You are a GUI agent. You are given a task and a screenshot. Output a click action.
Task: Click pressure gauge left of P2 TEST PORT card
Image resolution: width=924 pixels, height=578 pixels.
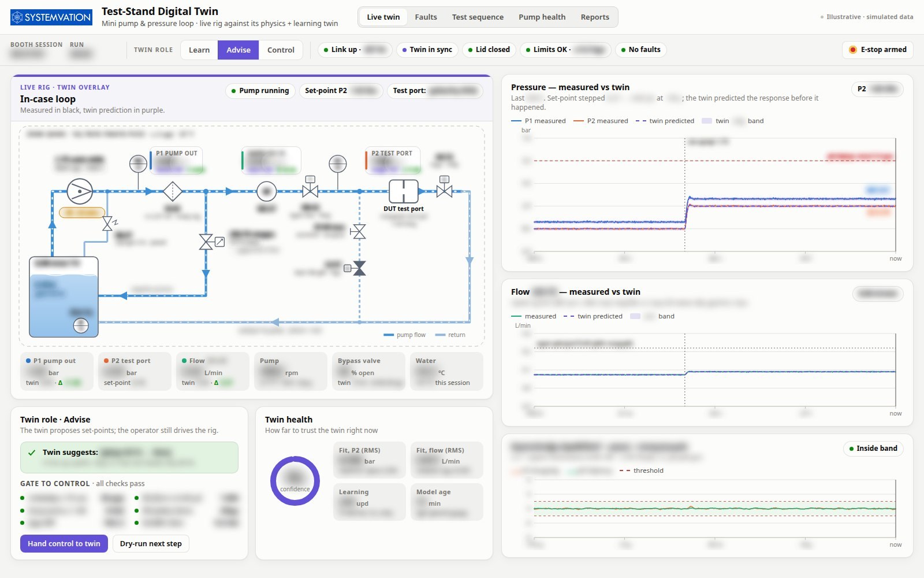point(338,164)
